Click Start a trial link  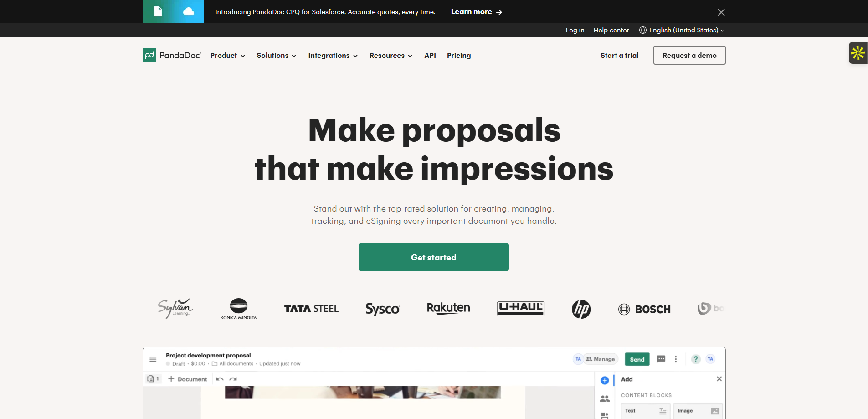(x=619, y=55)
